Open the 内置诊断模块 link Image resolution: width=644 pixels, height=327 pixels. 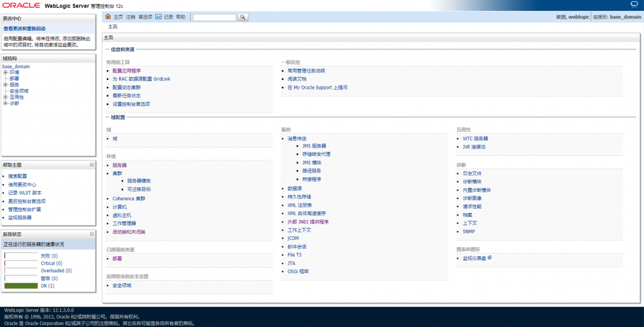click(x=477, y=191)
